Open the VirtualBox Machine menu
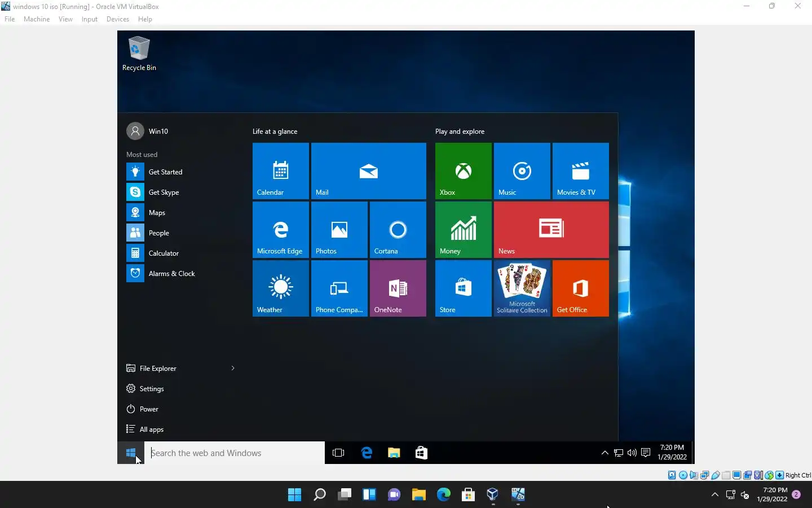Screen dimensions: 812x508 point(37,19)
